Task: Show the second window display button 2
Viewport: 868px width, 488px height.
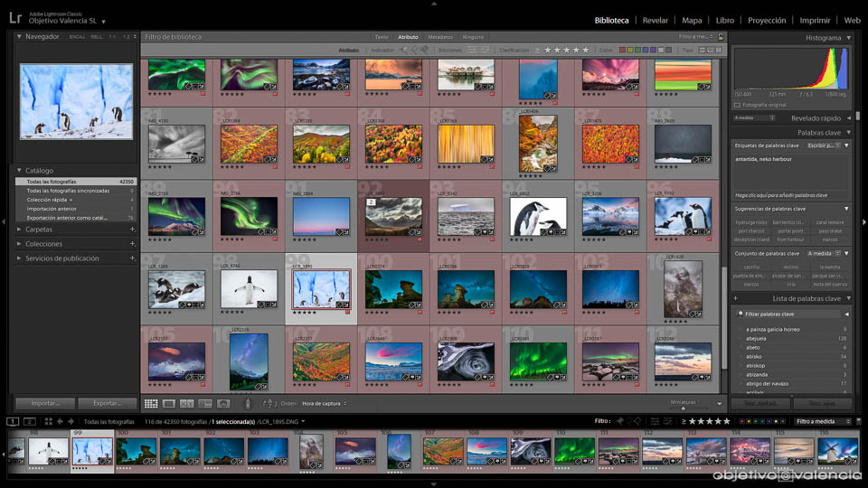Action: click(x=30, y=422)
